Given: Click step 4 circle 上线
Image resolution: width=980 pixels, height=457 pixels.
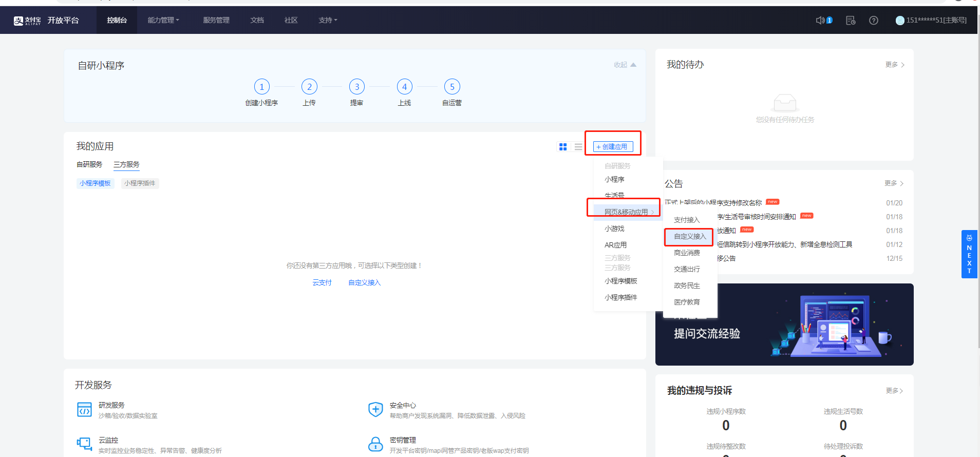Looking at the screenshot, I should pyautogui.click(x=405, y=87).
